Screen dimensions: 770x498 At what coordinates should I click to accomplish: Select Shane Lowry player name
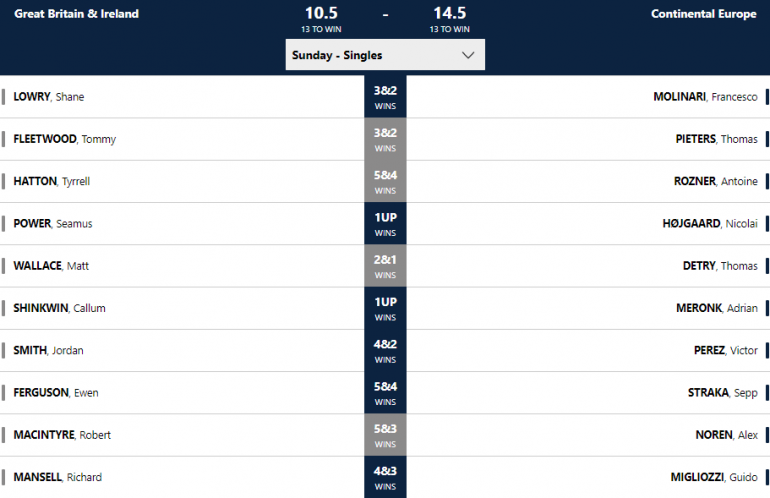49,97
